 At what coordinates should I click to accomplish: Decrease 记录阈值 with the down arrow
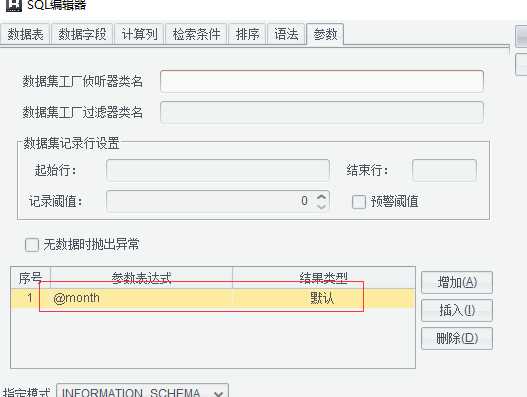[322, 206]
